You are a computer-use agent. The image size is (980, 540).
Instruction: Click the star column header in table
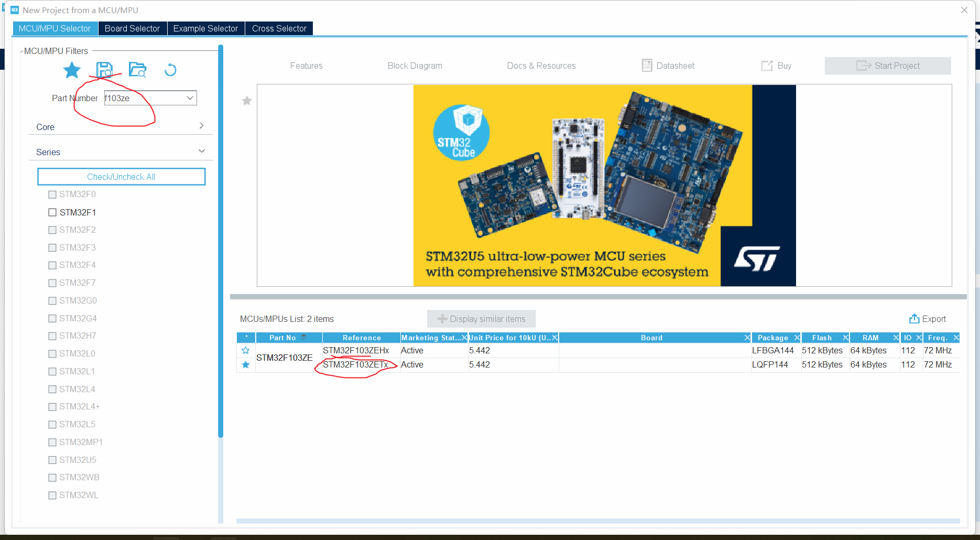(x=246, y=338)
